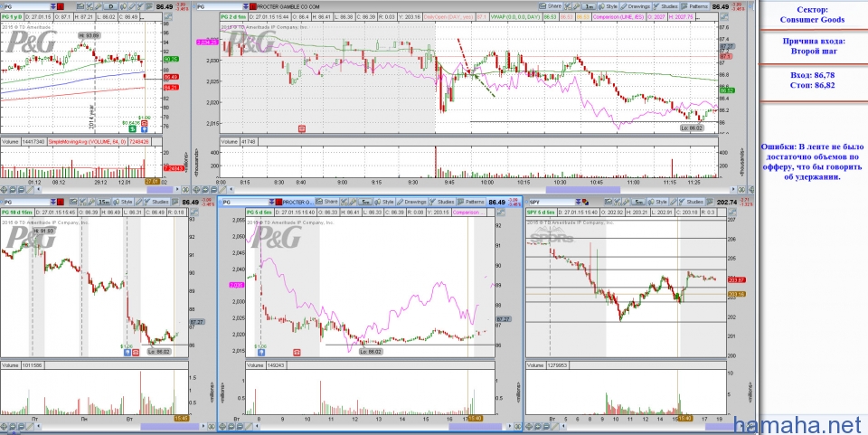Viewport: 868px width, 435px height.
Task: Click the VWAP (0.0, 0.0, DAY) study label
Action: [x=516, y=16]
